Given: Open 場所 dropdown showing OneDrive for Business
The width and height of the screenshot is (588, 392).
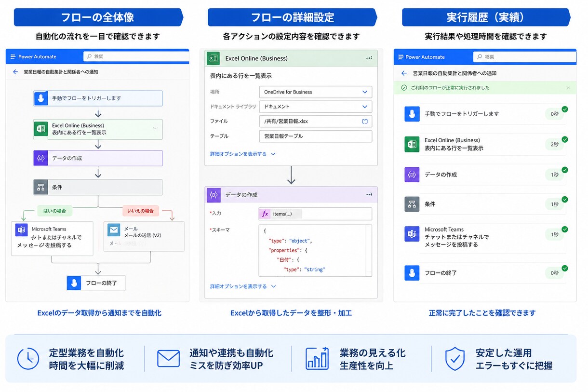Looking at the screenshot, I should 316,92.
